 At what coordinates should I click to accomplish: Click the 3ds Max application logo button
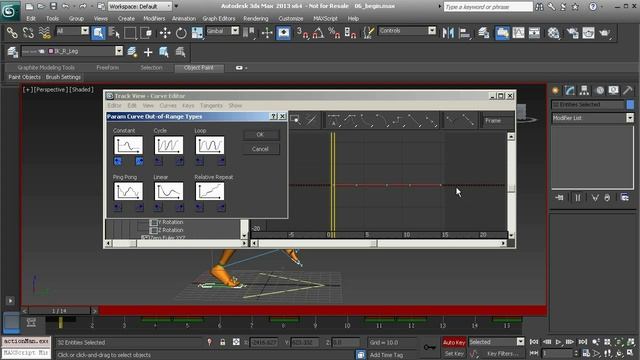pyautogui.click(x=9, y=11)
